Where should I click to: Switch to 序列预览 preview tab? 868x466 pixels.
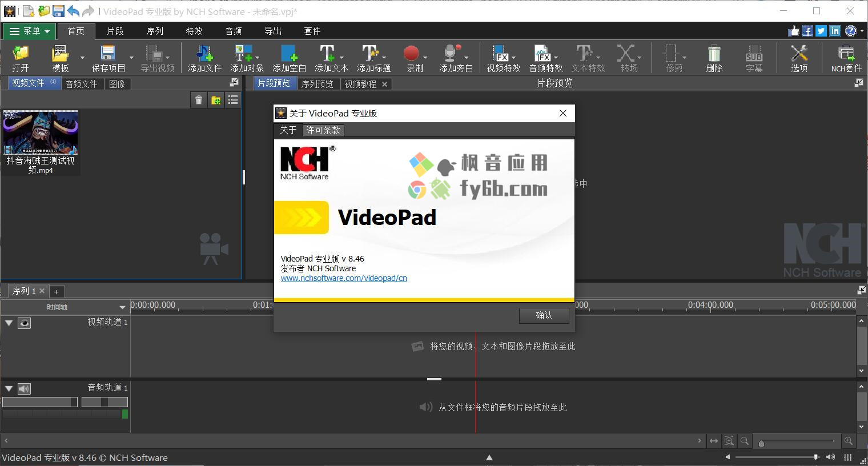tap(318, 84)
